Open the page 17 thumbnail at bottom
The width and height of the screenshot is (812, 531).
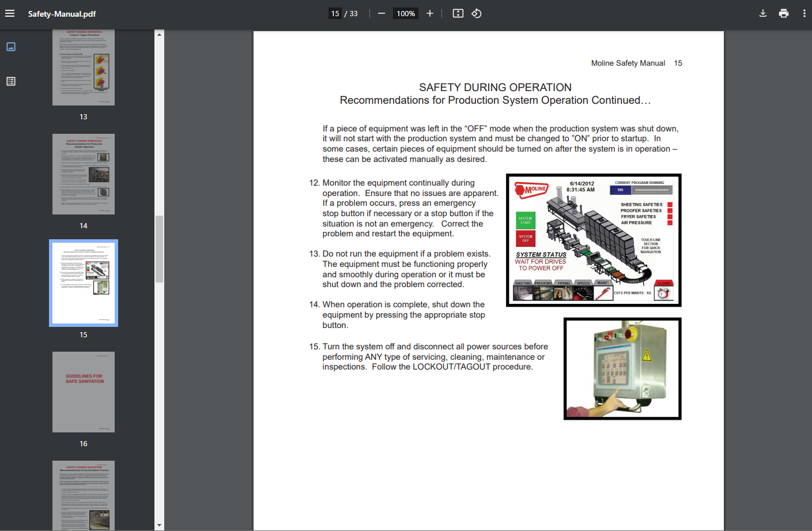point(84,495)
